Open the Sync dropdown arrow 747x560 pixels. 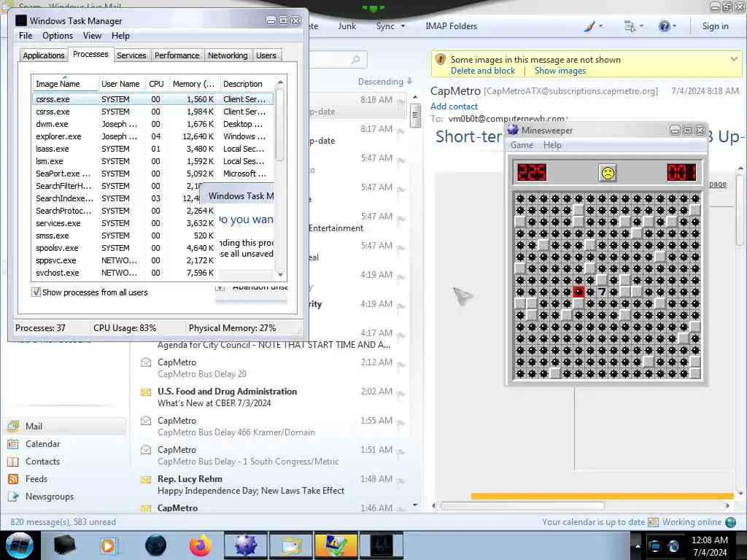[403, 26]
